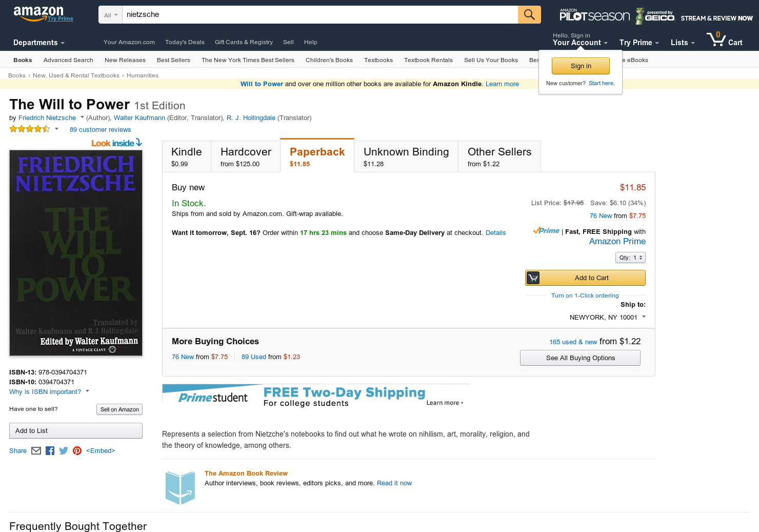Share on Facebook icon
This screenshot has width=759, height=532.
[50, 451]
